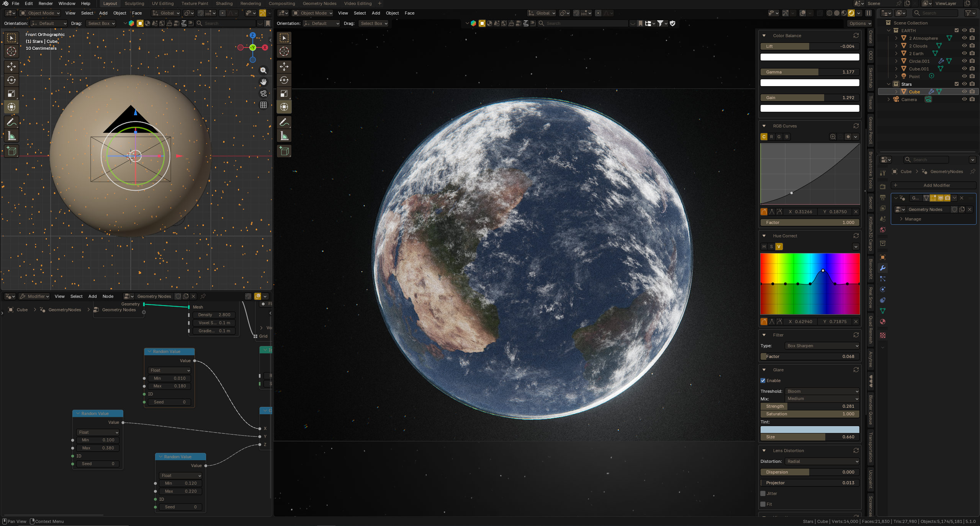Viewport: 980px width, 526px height.
Task: Click the pan hand icon in left viewport
Action: tap(263, 82)
